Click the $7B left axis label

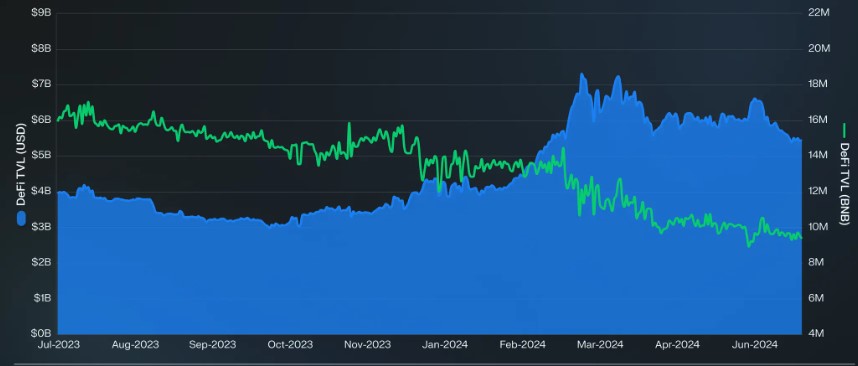coord(42,84)
